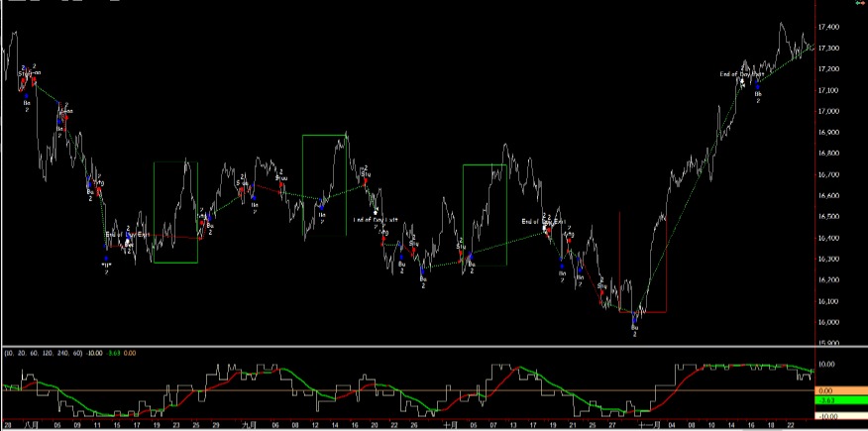Select the green 3.63 indicator value tag
868x431 pixels.
[x=826, y=400]
